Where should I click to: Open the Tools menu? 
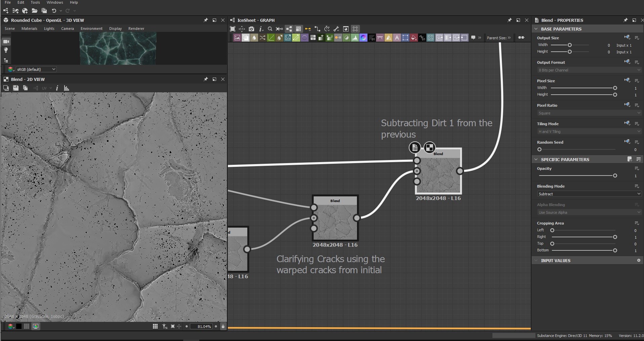(x=35, y=2)
